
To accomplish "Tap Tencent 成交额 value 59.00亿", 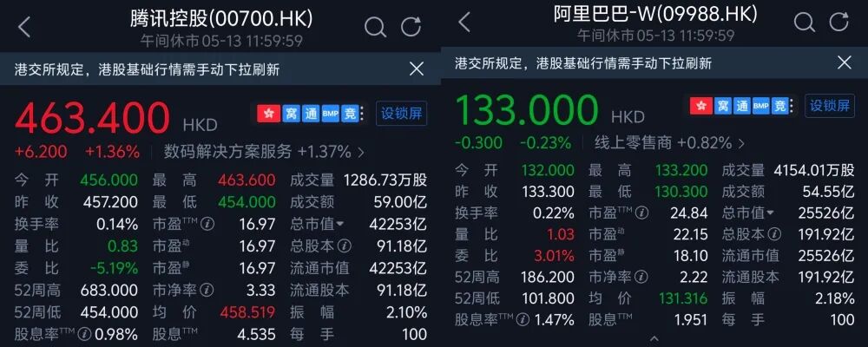I will (x=399, y=202).
